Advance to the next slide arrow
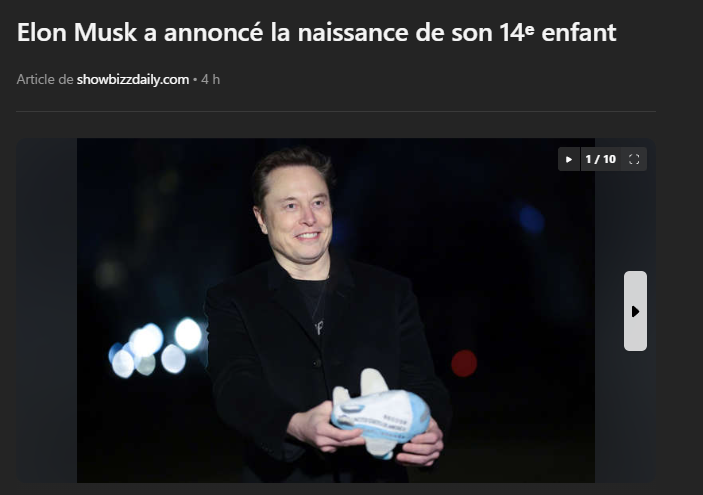This screenshot has height=495, width=703. tap(635, 311)
